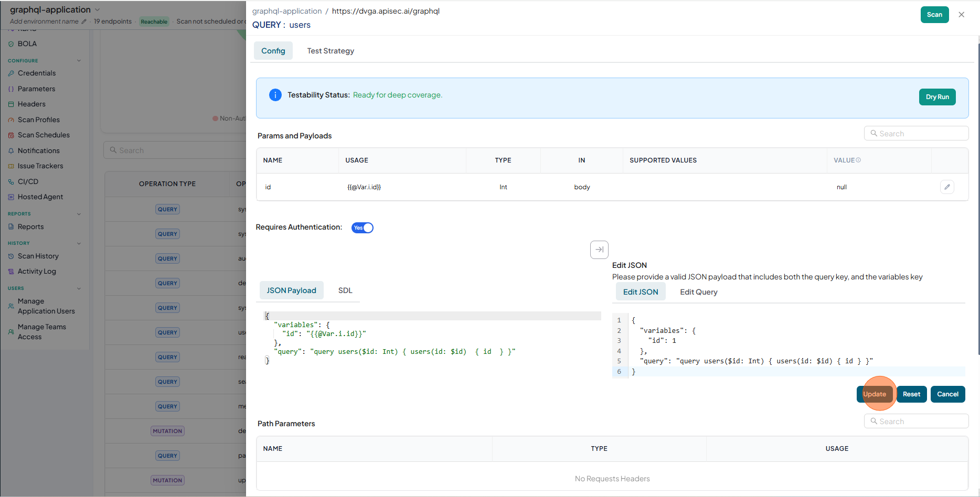Close the users query panel
This screenshot has width=980, height=497.
961,15
